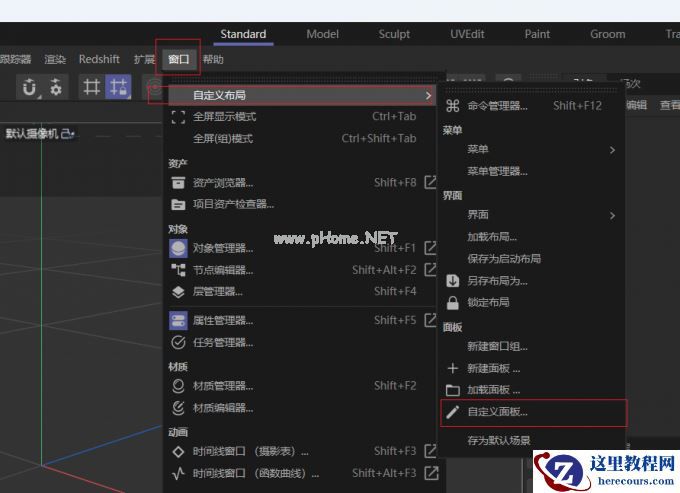680x493 pixels.
Task: Click the object manager sphere icon
Action: [x=178, y=248]
